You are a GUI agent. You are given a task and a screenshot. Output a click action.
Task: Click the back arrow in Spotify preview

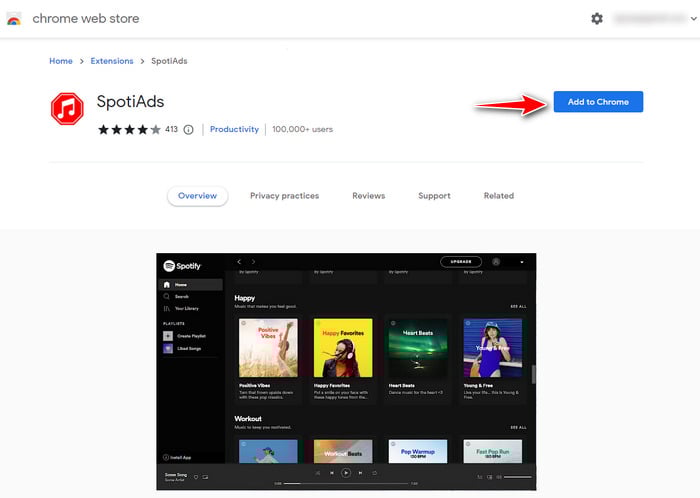click(239, 261)
